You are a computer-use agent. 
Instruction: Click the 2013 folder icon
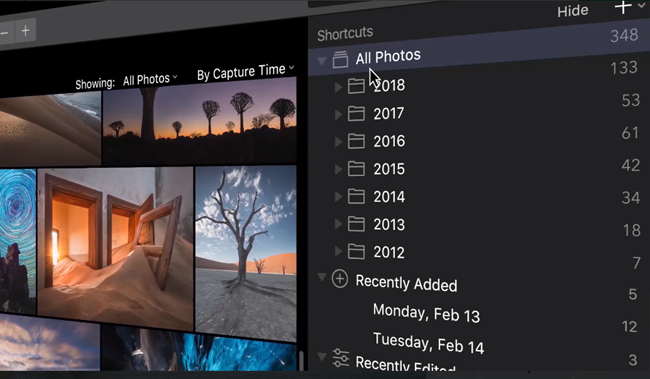click(x=356, y=224)
